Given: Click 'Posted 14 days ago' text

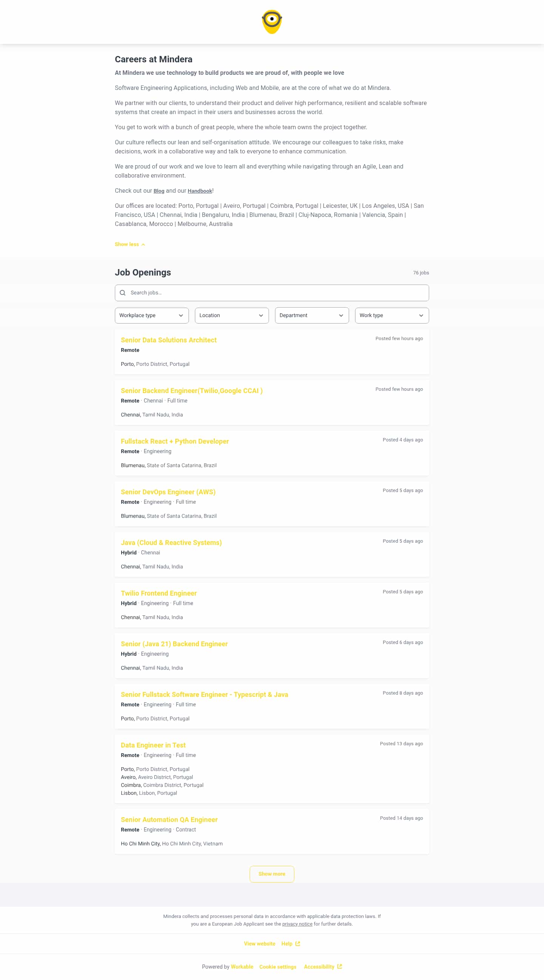Looking at the screenshot, I should click(401, 817).
